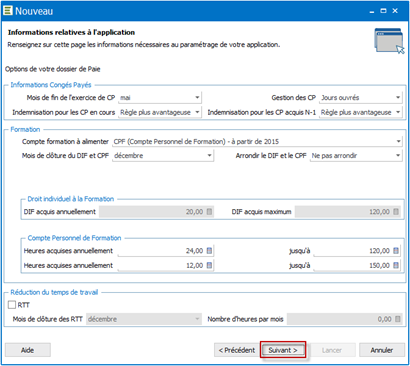This screenshot has height=366, width=410.
Task: Go back with the Précédent button
Action: (x=237, y=350)
